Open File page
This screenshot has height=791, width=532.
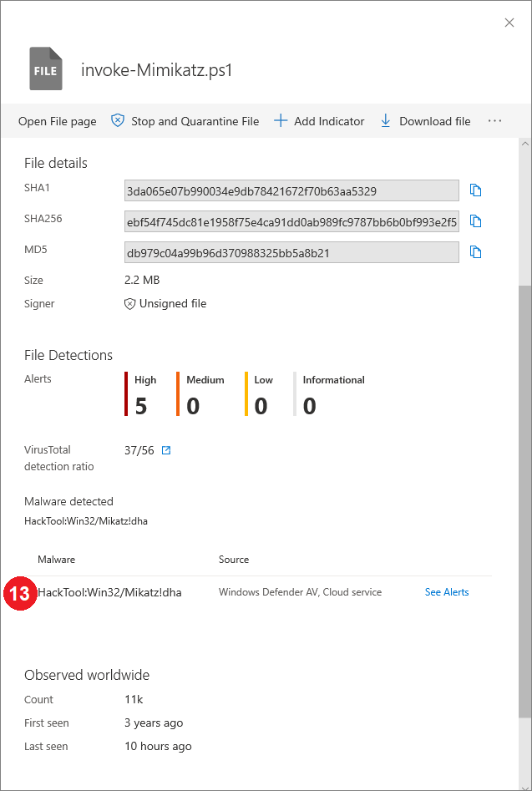[x=58, y=121]
